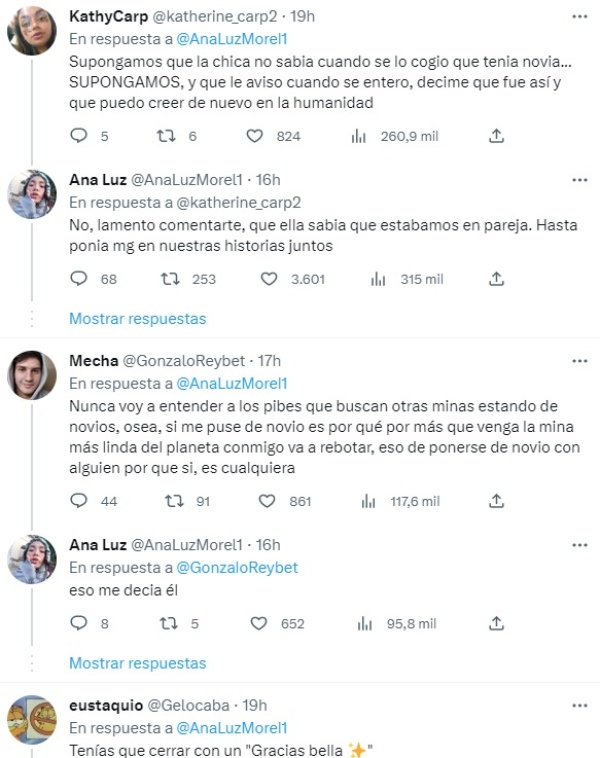
Task: View analytics showing 315 mil views
Action: (378, 279)
